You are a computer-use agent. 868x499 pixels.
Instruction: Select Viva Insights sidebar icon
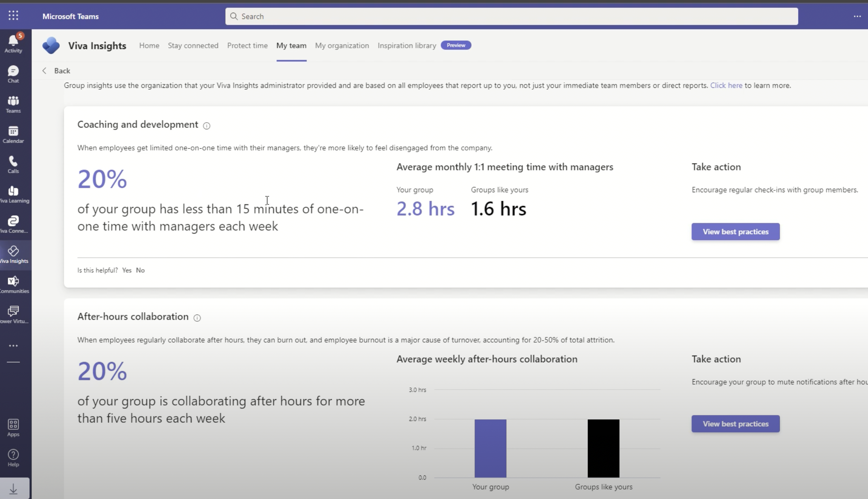13,255
